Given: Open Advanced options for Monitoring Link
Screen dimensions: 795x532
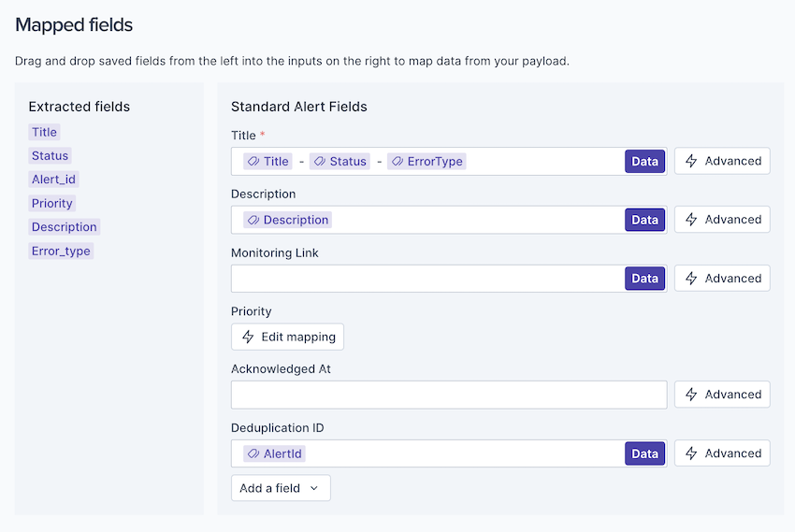Looking at the screenshot, I should tap(722, 279).
